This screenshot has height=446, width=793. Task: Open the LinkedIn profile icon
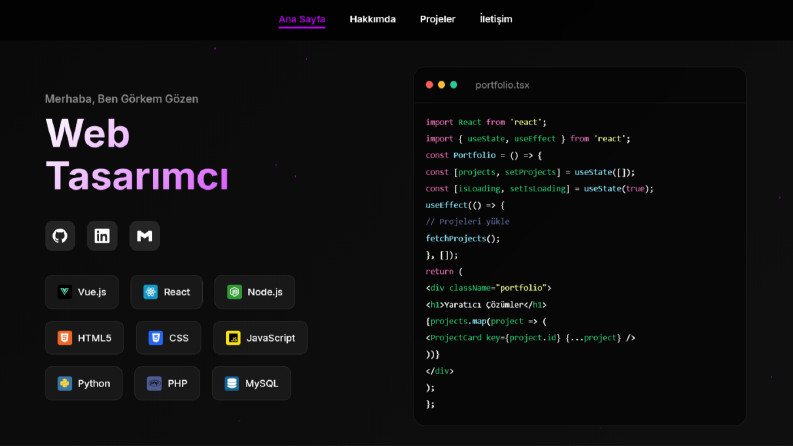click(x=102, y=236)
